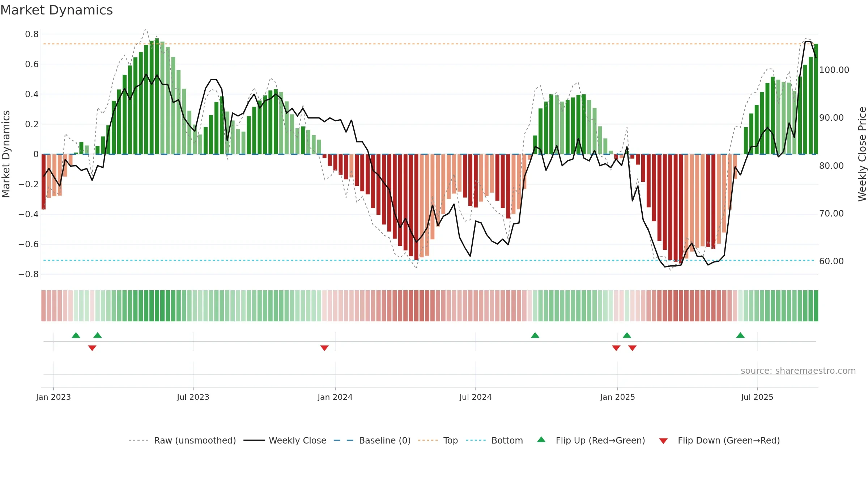Select the flip-down marker near Jan 2024
This screenshot has height=488, width=868.
324,348
